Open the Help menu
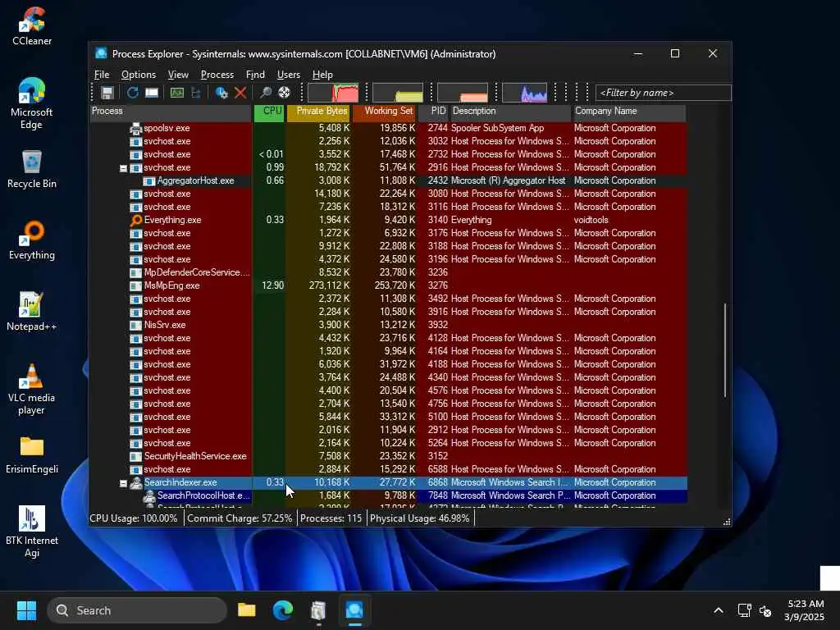This screenshot has height=630, width=840. pos(322,75)
